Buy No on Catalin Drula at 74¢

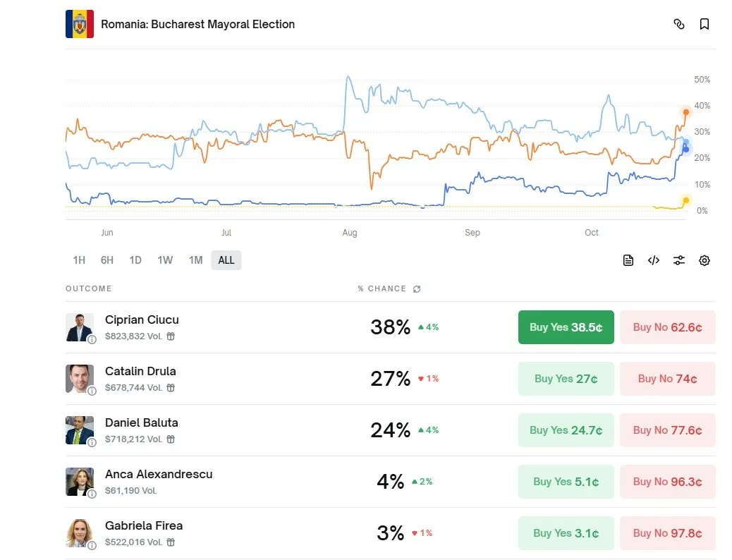667,379
